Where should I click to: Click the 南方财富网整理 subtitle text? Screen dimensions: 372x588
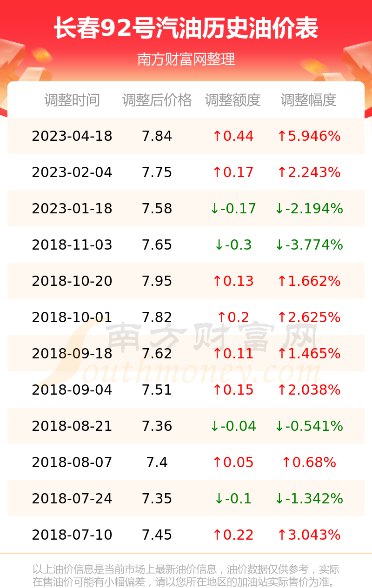(x=186, y=59)
